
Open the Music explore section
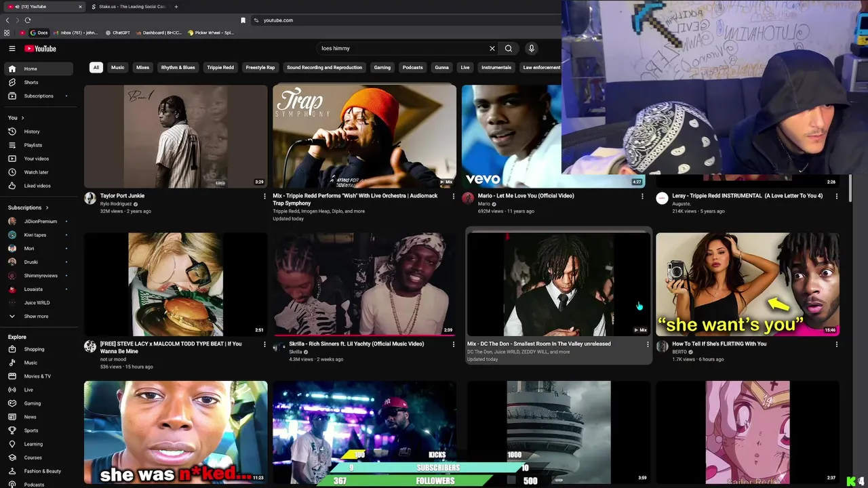[39, 363]
